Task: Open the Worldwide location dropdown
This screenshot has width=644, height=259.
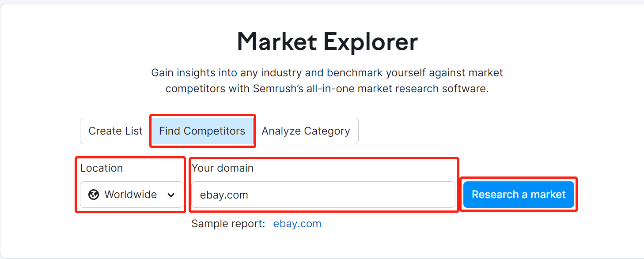Action: tap(132, 195)
